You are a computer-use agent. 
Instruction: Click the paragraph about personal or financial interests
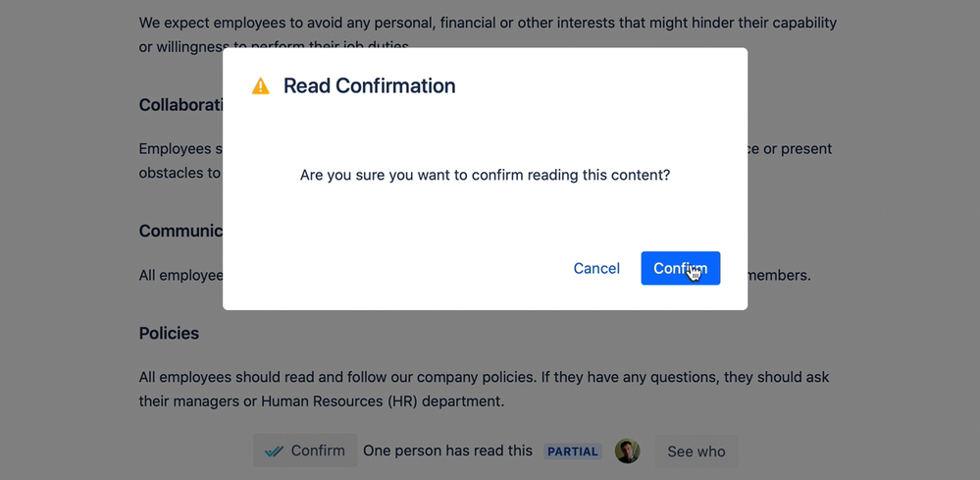(x=488, y=35)
